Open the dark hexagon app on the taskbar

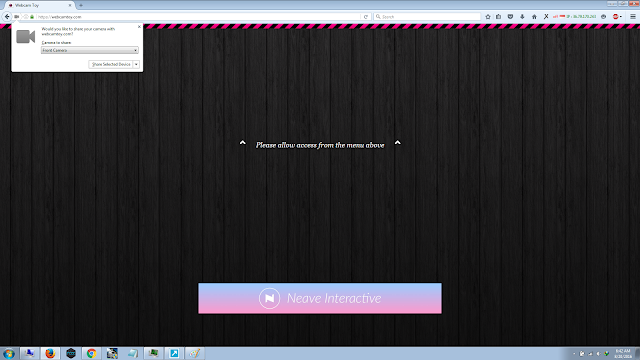pyautogui.click(x=71, y=353)
